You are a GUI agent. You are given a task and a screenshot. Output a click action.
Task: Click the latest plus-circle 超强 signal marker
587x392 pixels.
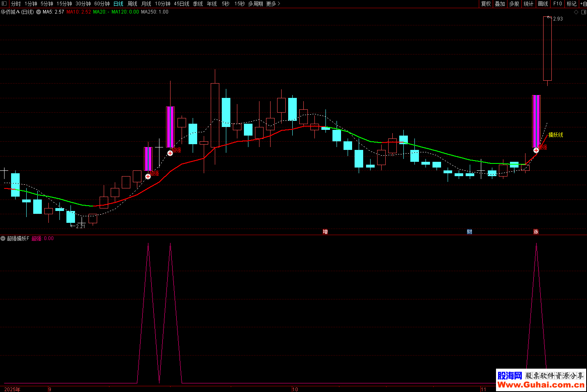coord(536,150)
